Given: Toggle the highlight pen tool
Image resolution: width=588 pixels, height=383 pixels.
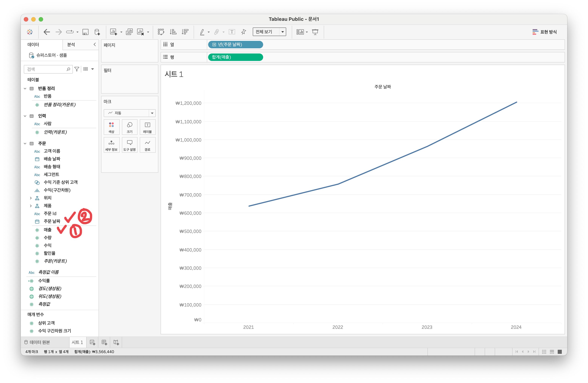Looking at the screenshot, I should click(x=202, y=32).
